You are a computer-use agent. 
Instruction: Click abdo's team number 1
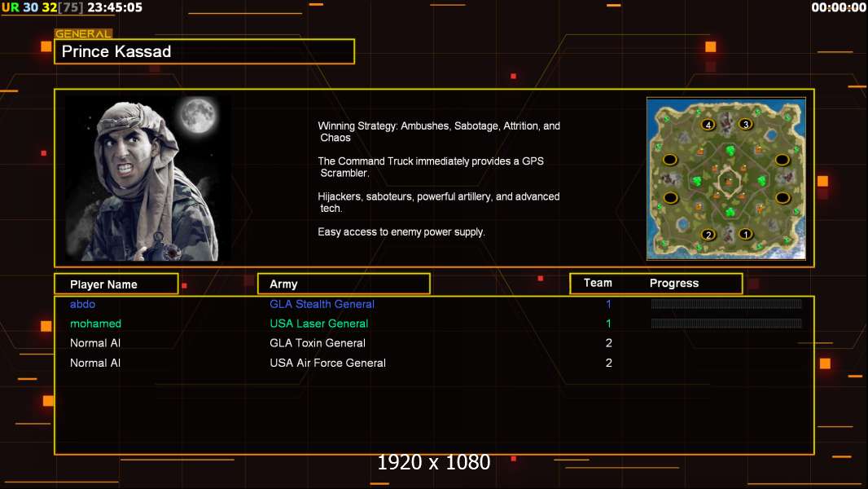point(608,304)
